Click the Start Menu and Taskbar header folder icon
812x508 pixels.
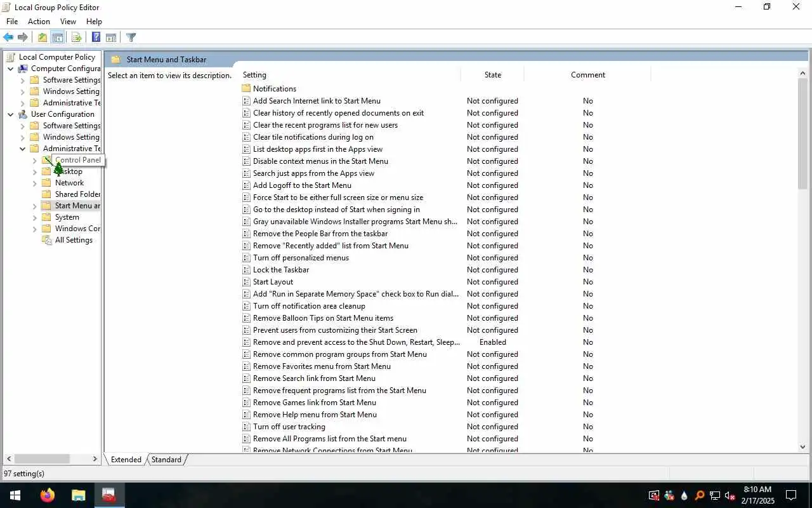pyautogui.click(x=115, y=60)
